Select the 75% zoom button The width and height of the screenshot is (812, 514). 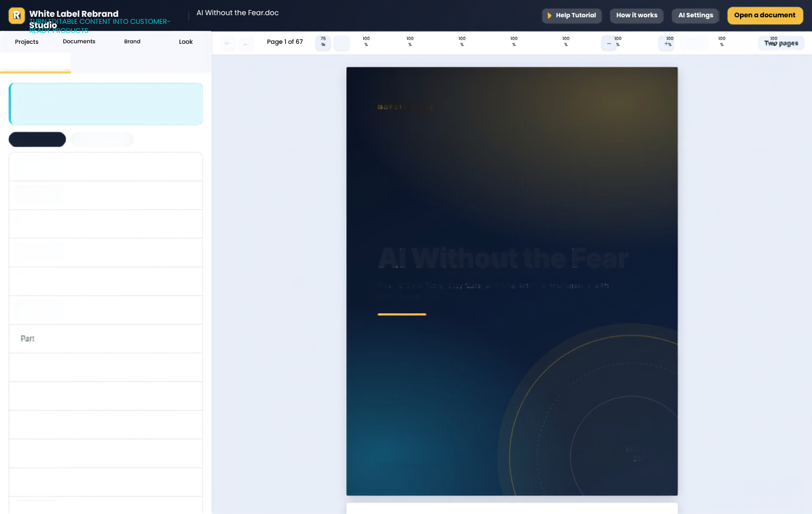pos(323,42)
